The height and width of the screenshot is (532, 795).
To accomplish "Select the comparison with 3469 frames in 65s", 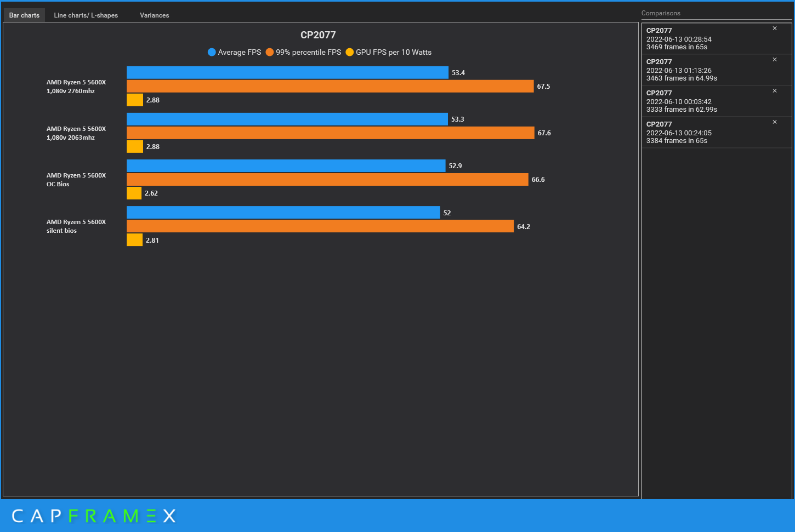I will [x=716, y=39].
